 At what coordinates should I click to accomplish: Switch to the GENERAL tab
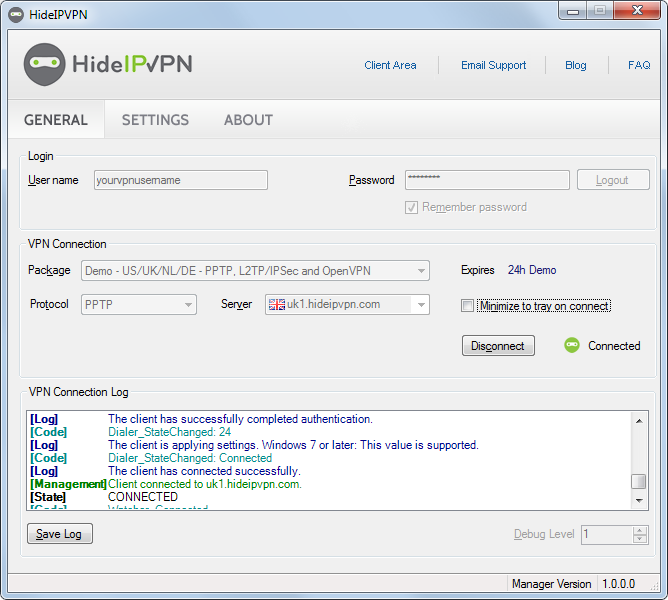tap(56, 120)
